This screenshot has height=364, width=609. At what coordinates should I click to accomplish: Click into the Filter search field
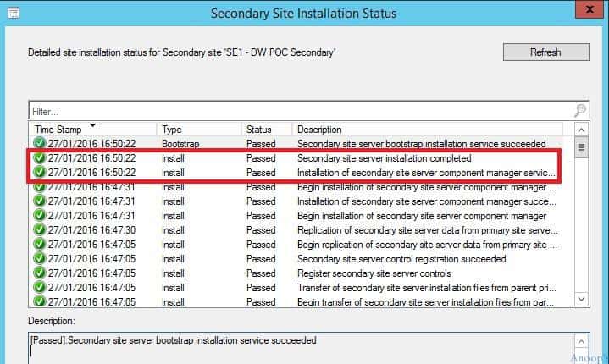pyautogui.click(x=296, y=111)
